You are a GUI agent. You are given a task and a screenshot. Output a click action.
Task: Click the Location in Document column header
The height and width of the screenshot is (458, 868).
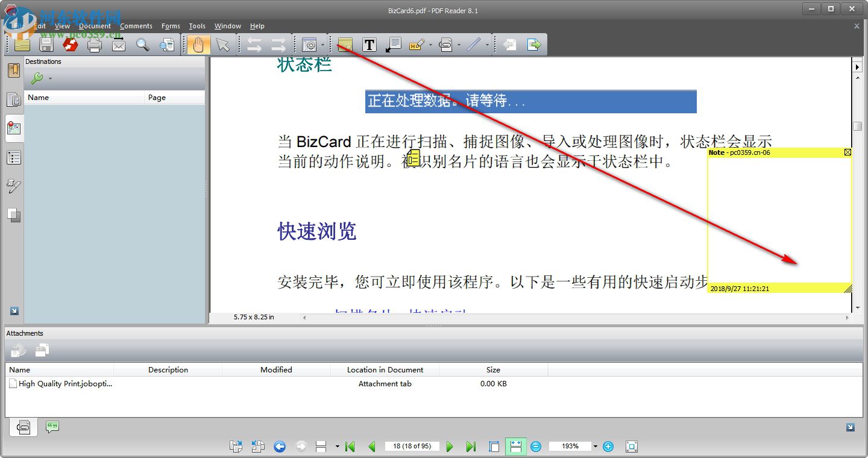385,370
